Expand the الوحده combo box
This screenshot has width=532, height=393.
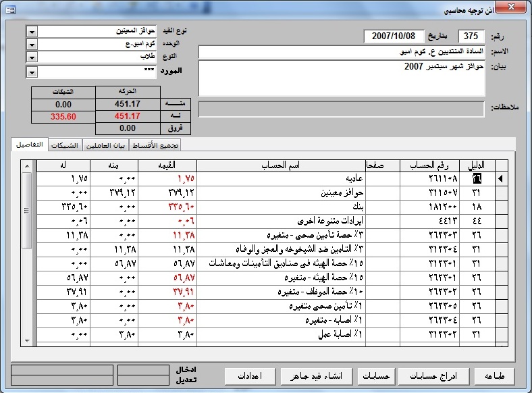(x=32, y=45)
